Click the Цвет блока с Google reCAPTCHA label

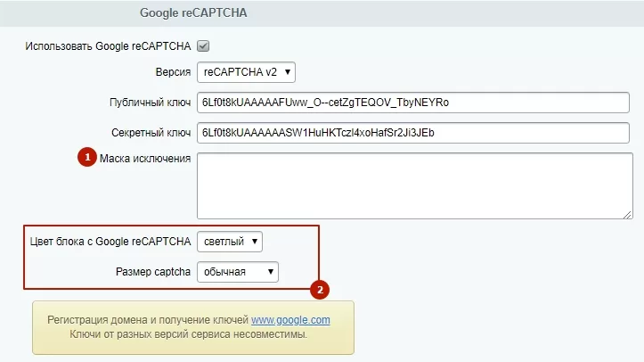click(x=110, y=242)
